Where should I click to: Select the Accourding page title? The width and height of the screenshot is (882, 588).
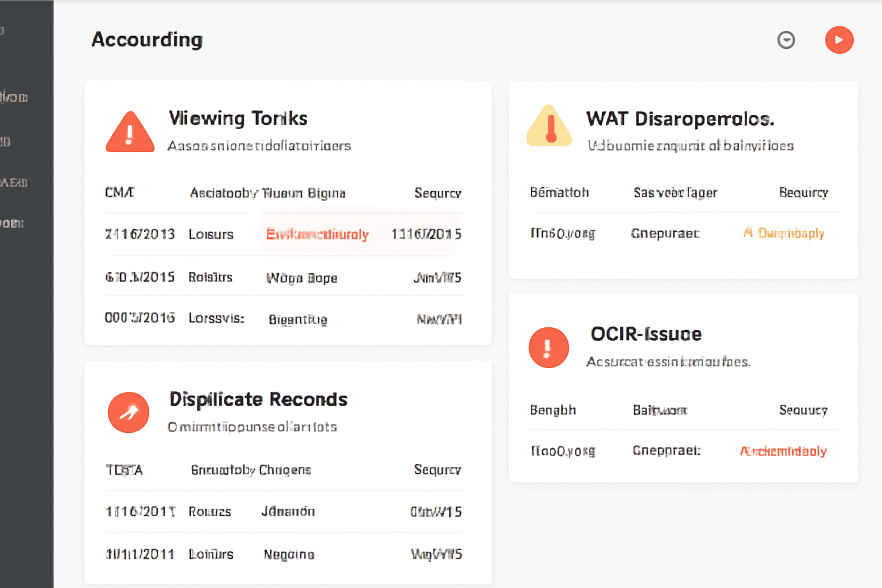pos(147,40)
